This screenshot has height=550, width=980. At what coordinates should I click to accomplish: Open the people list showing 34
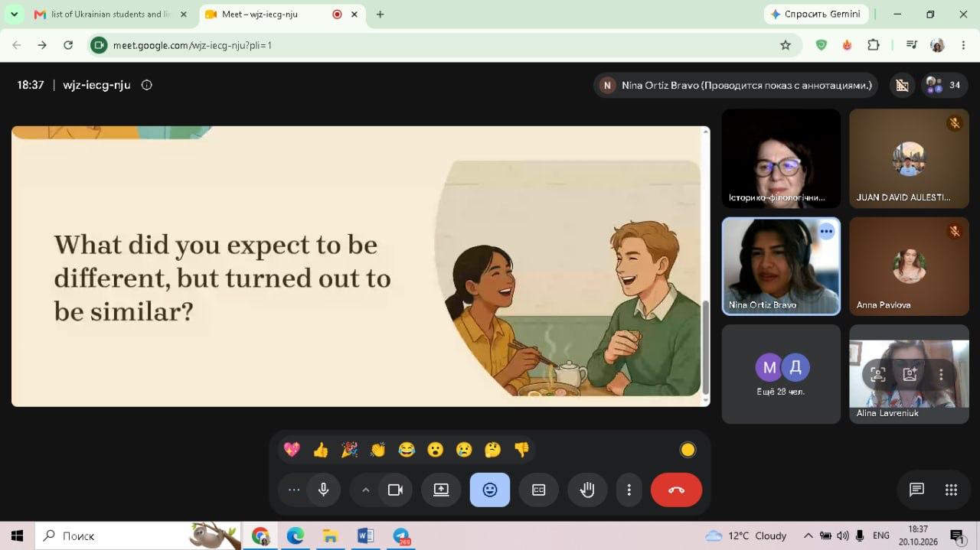tap(942, 85)
